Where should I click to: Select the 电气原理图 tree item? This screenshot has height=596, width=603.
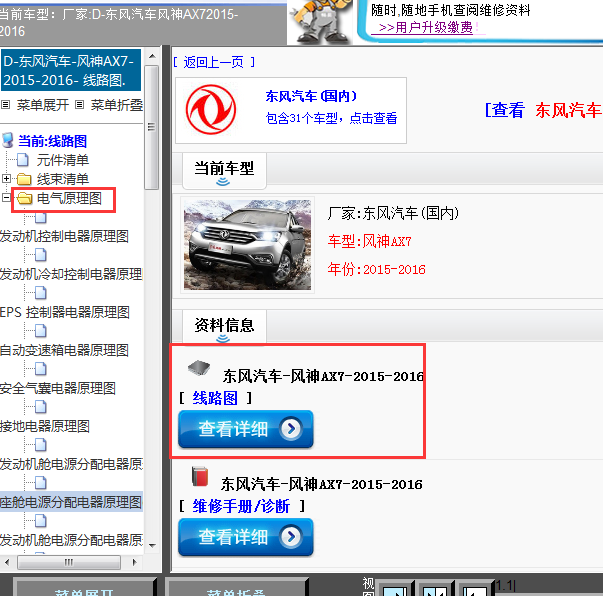coord(69,198)
